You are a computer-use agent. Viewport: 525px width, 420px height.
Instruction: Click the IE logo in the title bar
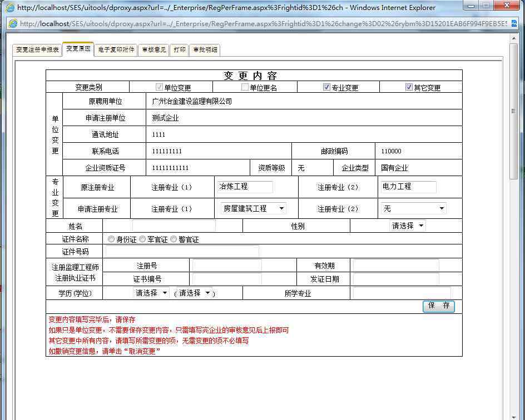[11, 7]
